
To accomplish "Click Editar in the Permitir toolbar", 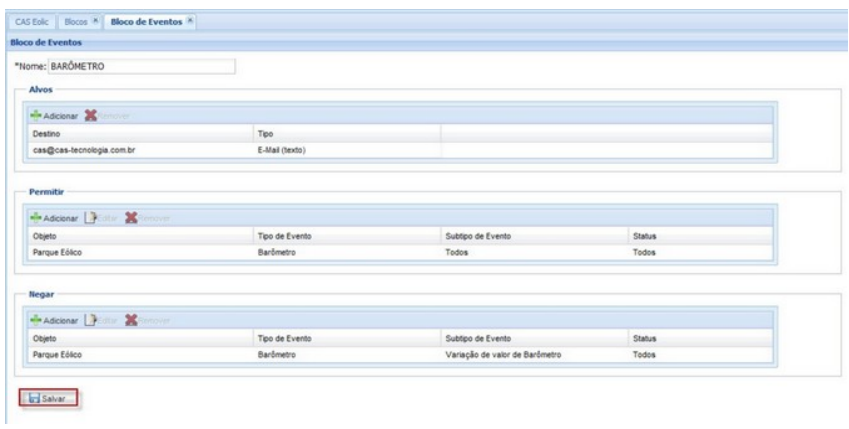I will pos(103,219).
